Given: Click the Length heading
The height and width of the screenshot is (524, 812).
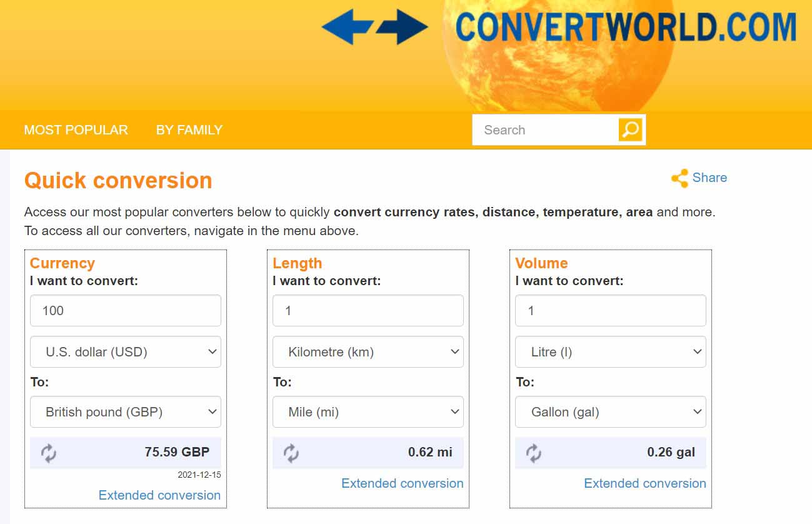Looking at the screenshot, I should click(298, 263).
